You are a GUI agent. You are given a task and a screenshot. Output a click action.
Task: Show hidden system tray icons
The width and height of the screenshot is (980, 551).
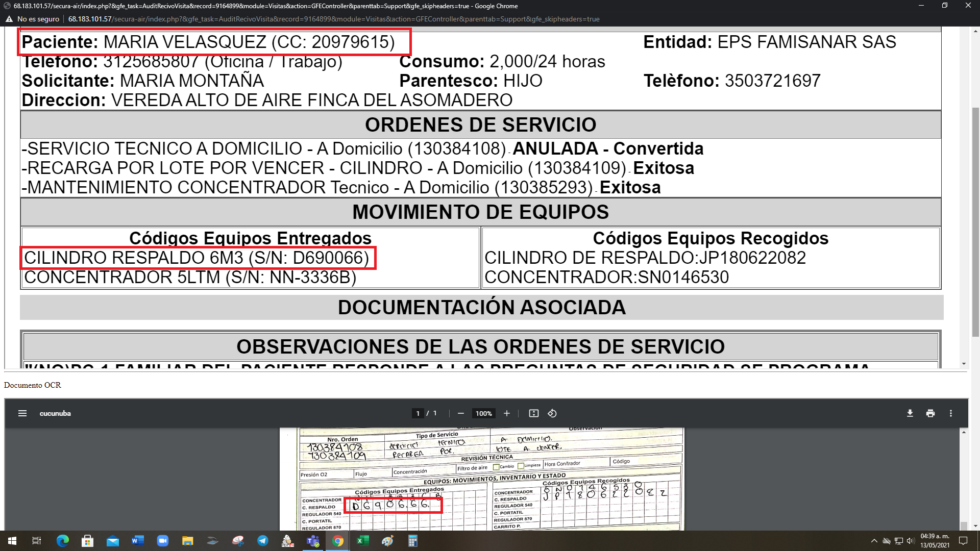874,541
